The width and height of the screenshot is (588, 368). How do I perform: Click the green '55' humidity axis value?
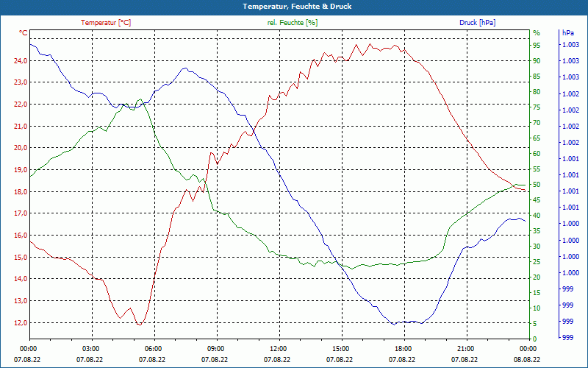[537, 169]
